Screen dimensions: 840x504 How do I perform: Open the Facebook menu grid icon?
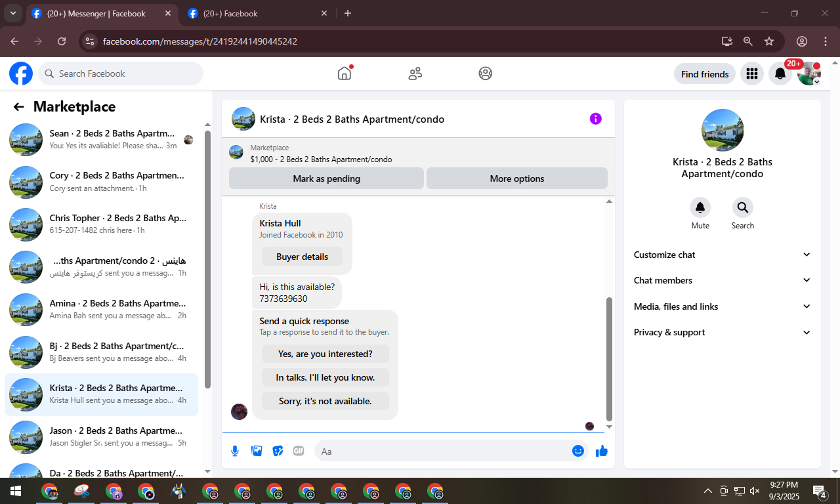coord(752,74)
